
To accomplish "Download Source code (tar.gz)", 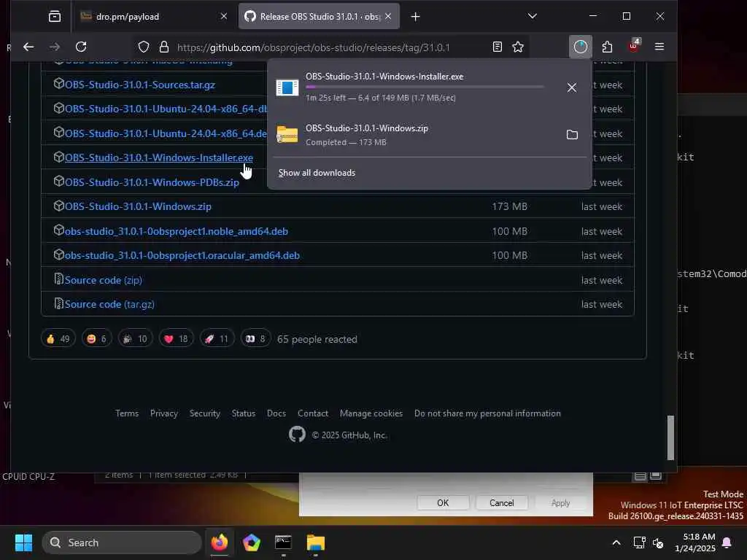I will (x=109, y=304).
